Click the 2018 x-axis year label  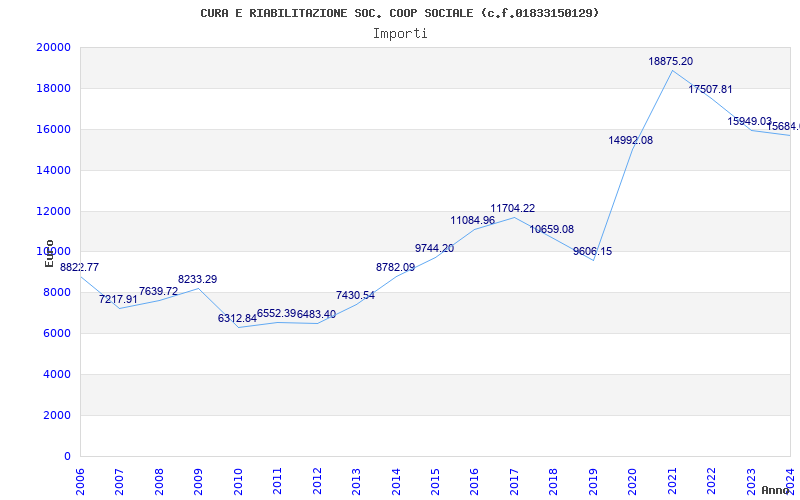pos(554,481)
